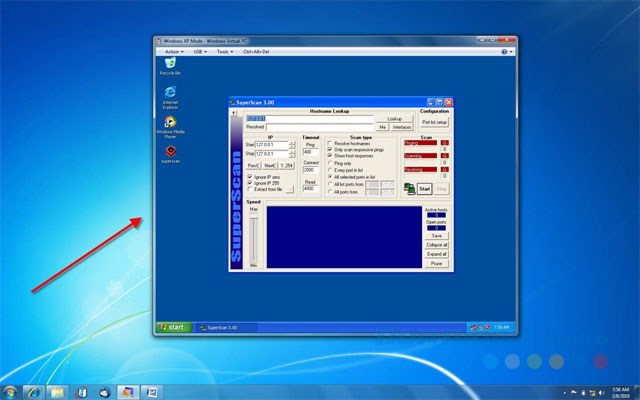Click the Resolved text field
The height and width of the screenshot is (400, 640).
click(320, 127)
